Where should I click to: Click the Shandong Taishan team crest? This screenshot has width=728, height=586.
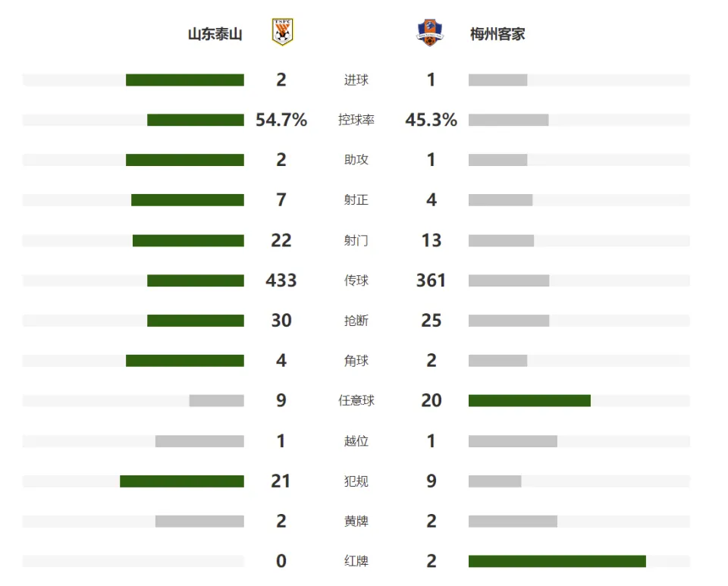pos(282,33)
